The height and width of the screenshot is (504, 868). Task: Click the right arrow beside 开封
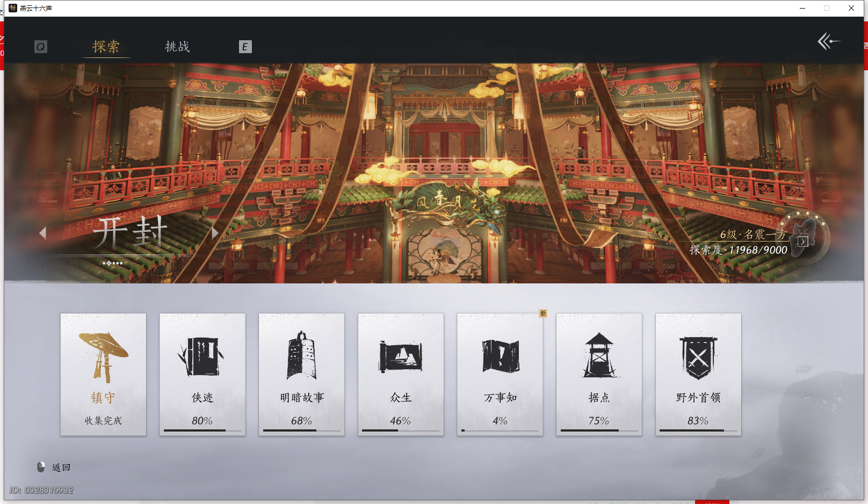coord(215,232)
